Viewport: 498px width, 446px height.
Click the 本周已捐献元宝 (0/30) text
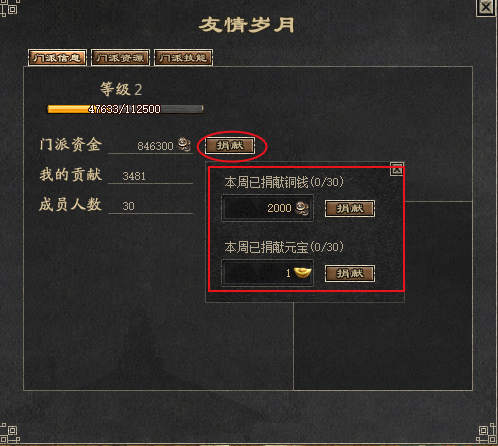pos(284,247)
